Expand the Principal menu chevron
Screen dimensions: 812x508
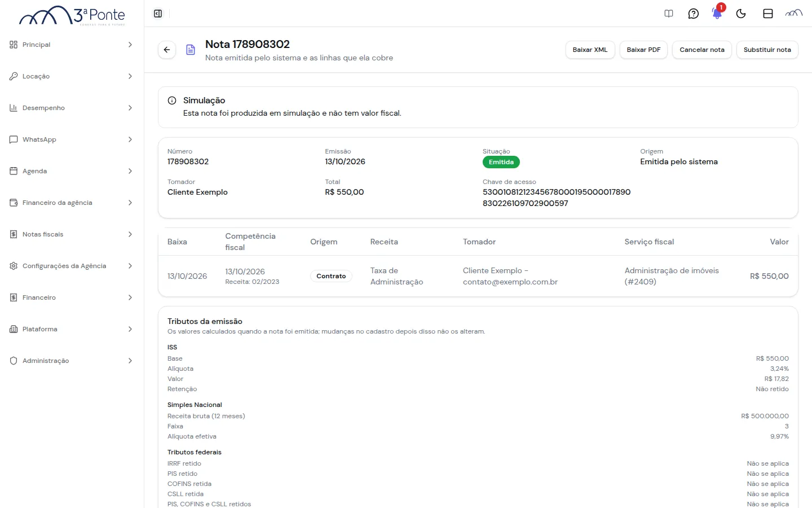pyautogui.click(x=130, y=45)
